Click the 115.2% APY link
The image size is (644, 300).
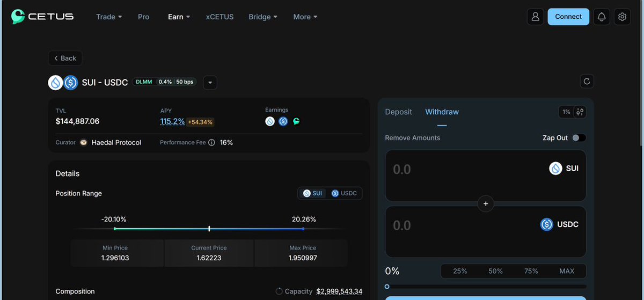(172, 121)
